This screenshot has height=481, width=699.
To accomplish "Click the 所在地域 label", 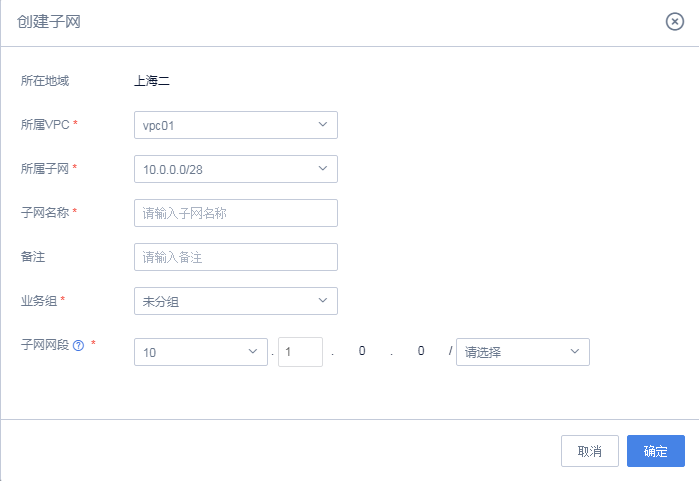I will coord(45,81).
